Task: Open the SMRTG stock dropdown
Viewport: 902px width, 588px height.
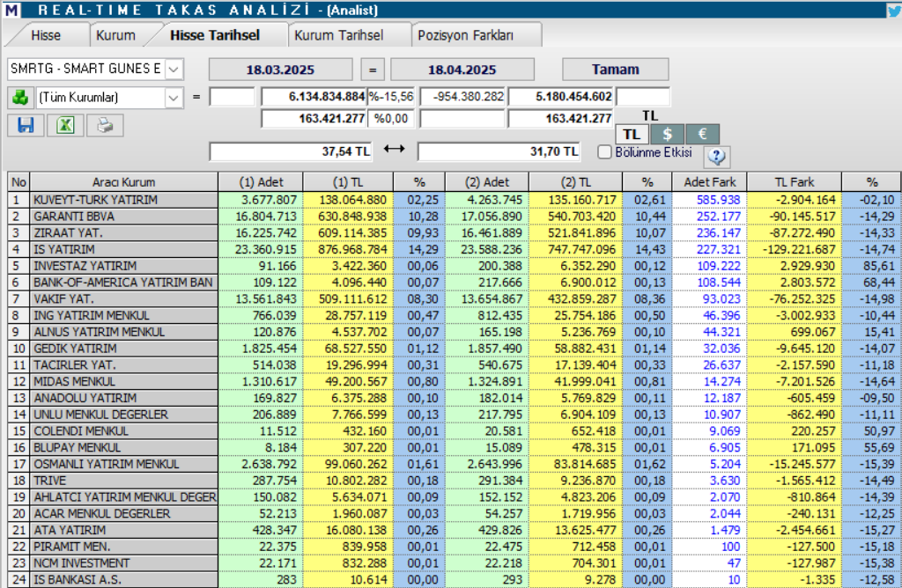Action: click(x=174, y=69)
